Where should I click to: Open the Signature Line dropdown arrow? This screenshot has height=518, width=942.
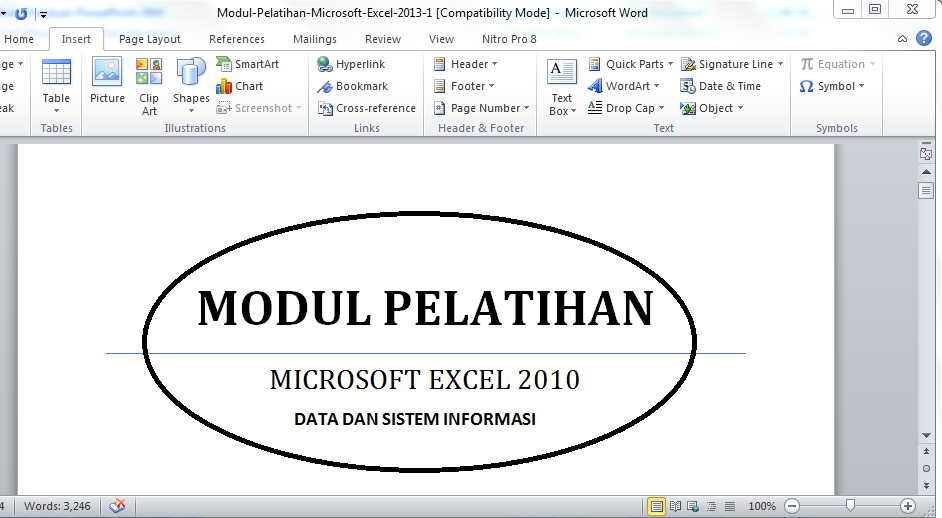(x=780, y=64)
